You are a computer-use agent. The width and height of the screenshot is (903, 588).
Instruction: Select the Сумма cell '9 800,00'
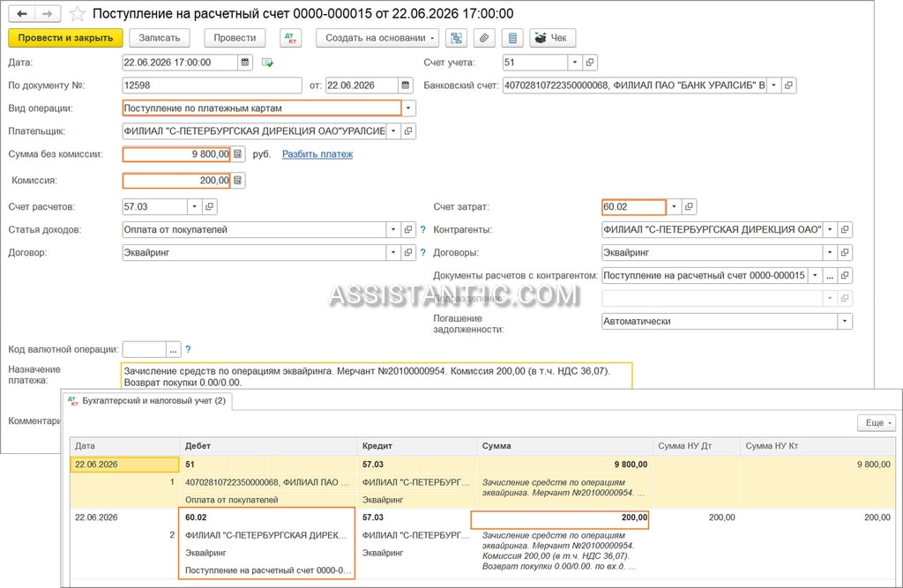coord(565,465)
